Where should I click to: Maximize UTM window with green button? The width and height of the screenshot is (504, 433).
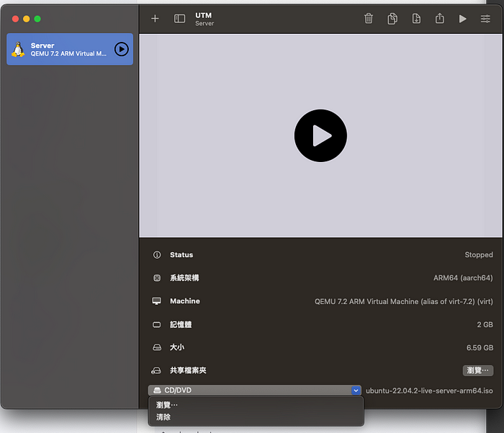(37, 19)
